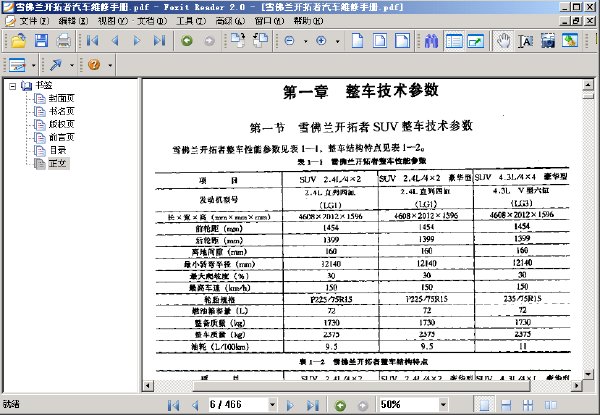
Task: Select the 书名页 bookmark
Action: (x=61, y=111)
